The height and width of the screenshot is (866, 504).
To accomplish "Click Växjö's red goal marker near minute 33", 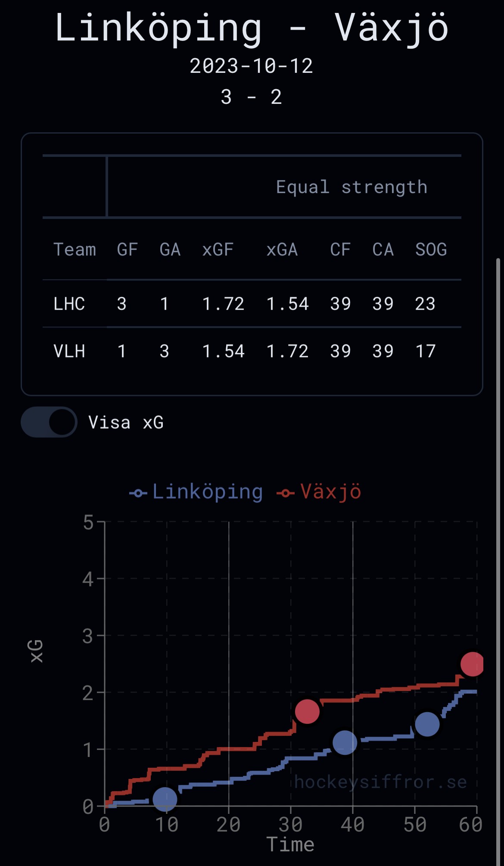I will tap(307, 711).
